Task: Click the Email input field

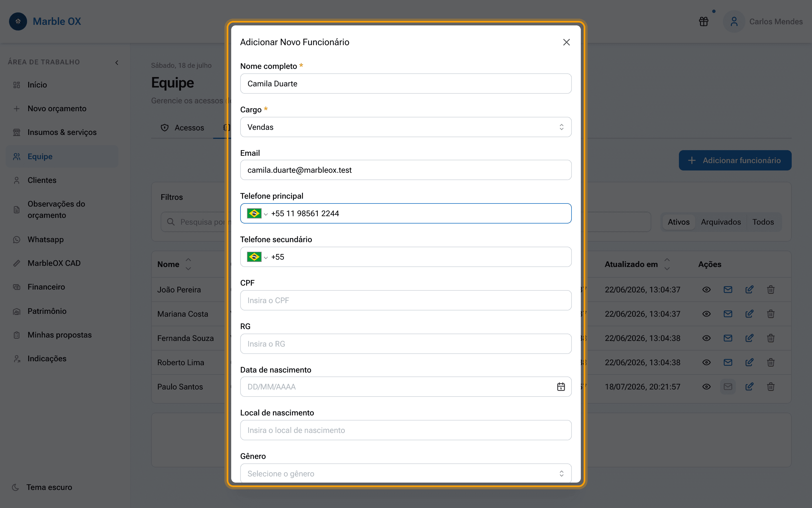Action: click(x=406, y=170)
